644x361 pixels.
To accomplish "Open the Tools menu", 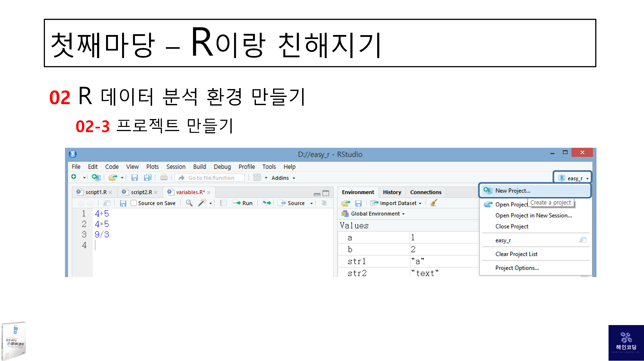I will point(269,167).
